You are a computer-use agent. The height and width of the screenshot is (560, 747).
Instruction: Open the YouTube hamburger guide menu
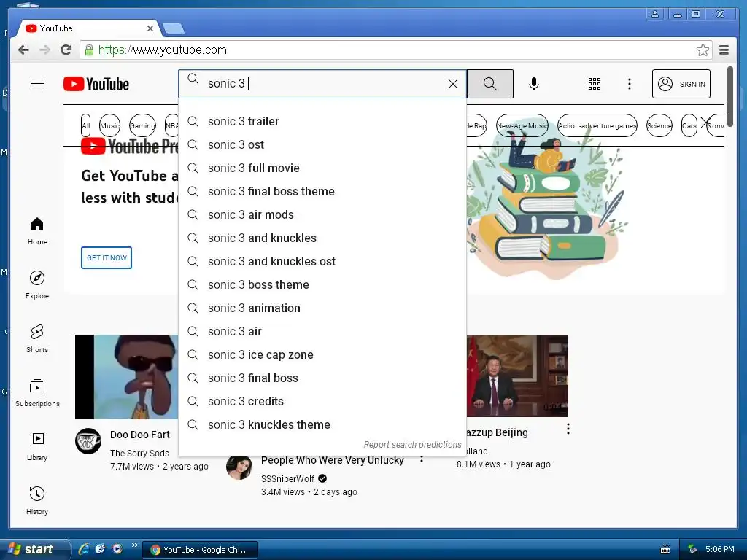coord(37,84)
